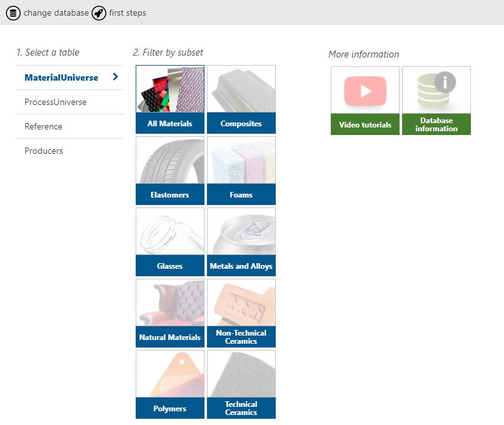The image size is (504, 425).
Task: Click the Non-Technical Ceramics label
Action: pos(241,337)
